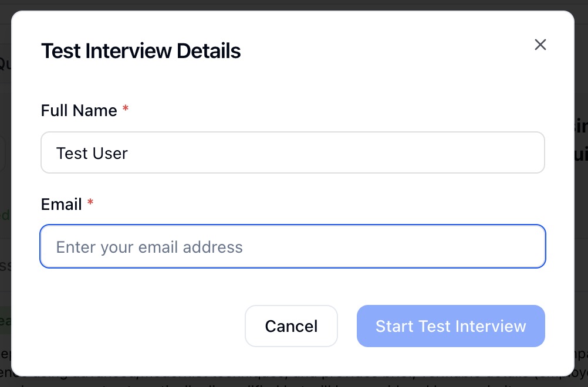This screenshot has width=588, height=387.
Task: Place cursor on "Test User" text
Action: pyautogui.click(x=92, y=154)
